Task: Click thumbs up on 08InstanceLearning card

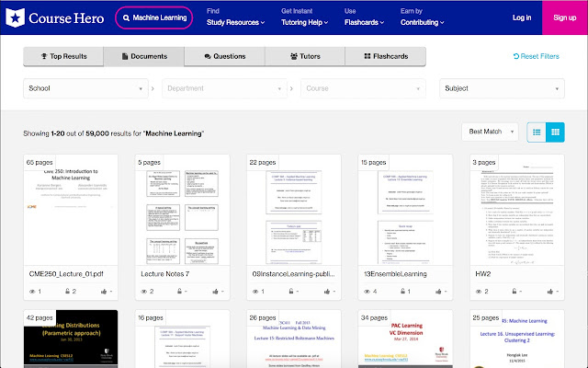Action: tap(327, 292)
